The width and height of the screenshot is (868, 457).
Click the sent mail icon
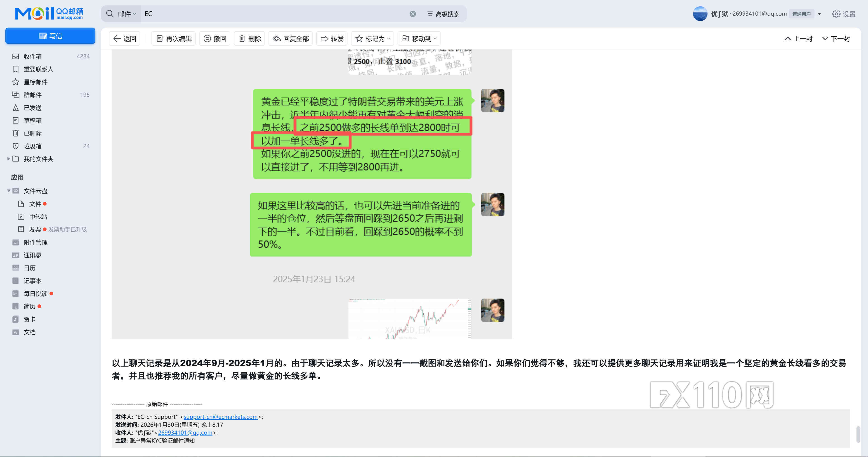click(16, 107)
